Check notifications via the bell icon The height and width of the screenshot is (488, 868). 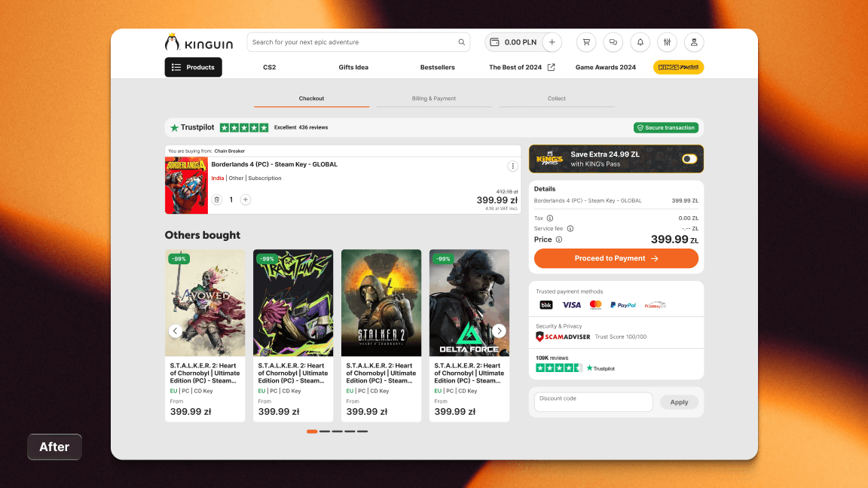(640, 42)
